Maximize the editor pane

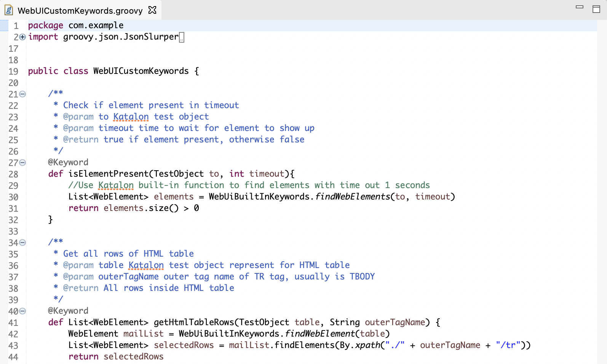pos(596,9)
